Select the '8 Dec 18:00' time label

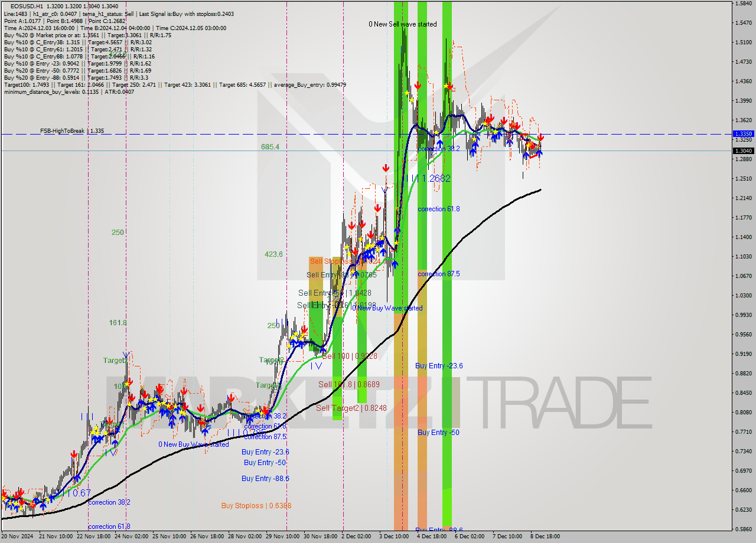tap(545, 537)
